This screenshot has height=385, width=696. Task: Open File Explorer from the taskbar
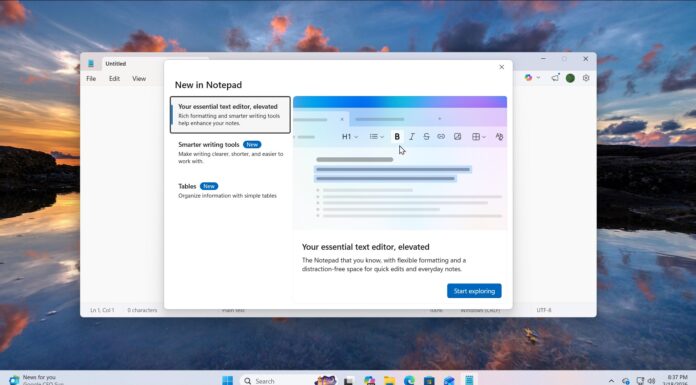coord(389,381)
